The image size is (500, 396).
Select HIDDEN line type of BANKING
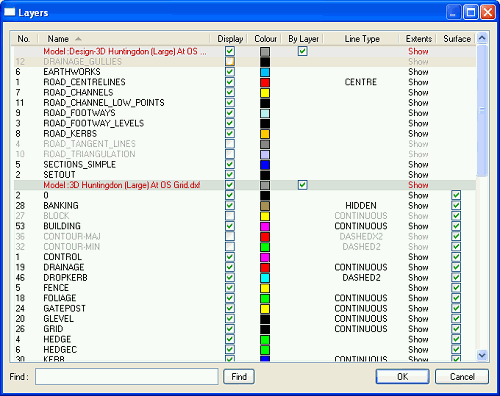(x=361, y=206)
